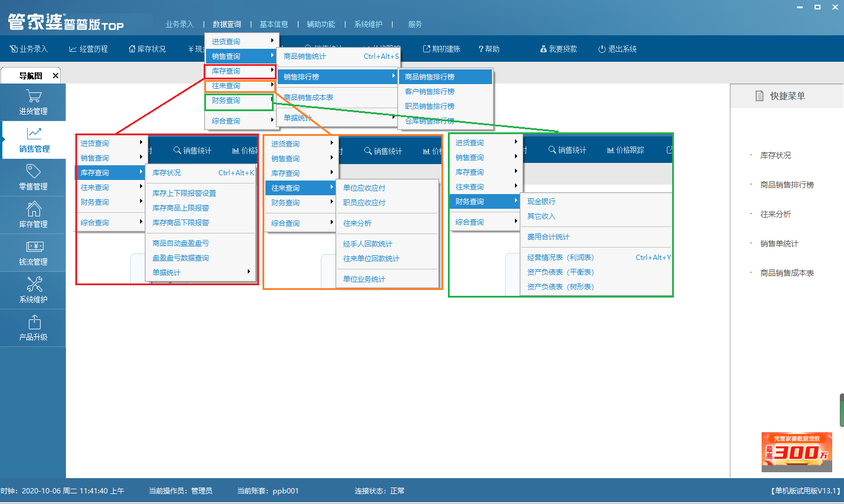Select 销售管理 chart icon in sidebar
This screenshot has height=504, width=844.
[x=34, y=133]
